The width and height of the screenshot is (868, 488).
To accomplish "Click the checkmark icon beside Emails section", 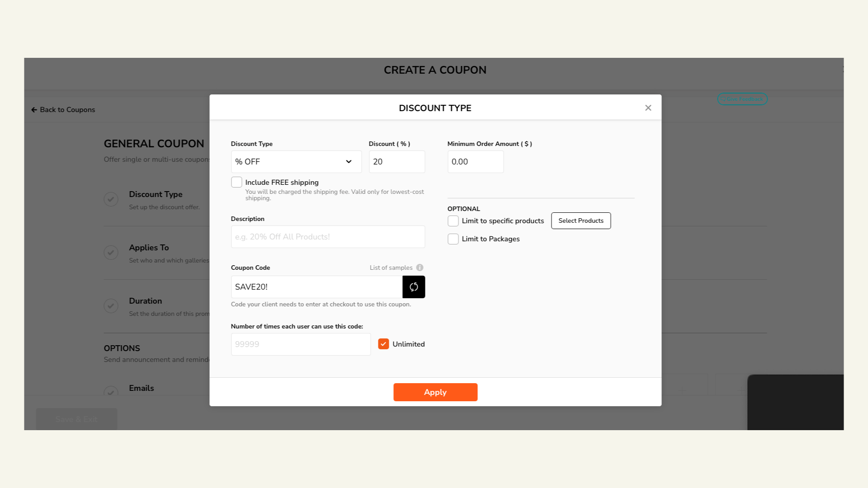I will (x=111, y=392).
